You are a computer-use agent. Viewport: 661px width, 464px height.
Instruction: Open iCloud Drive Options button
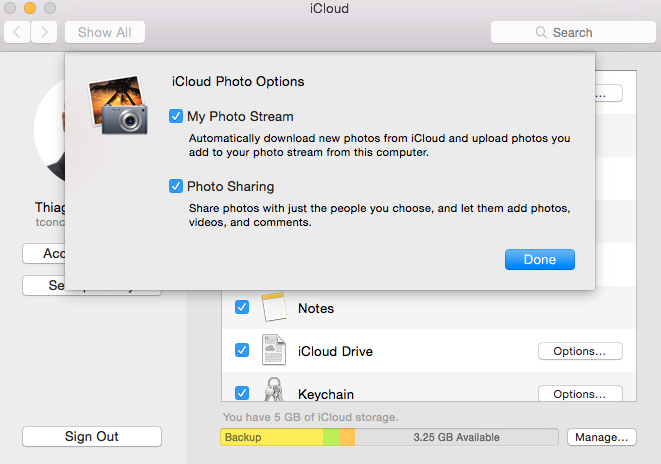coord(580,351)
